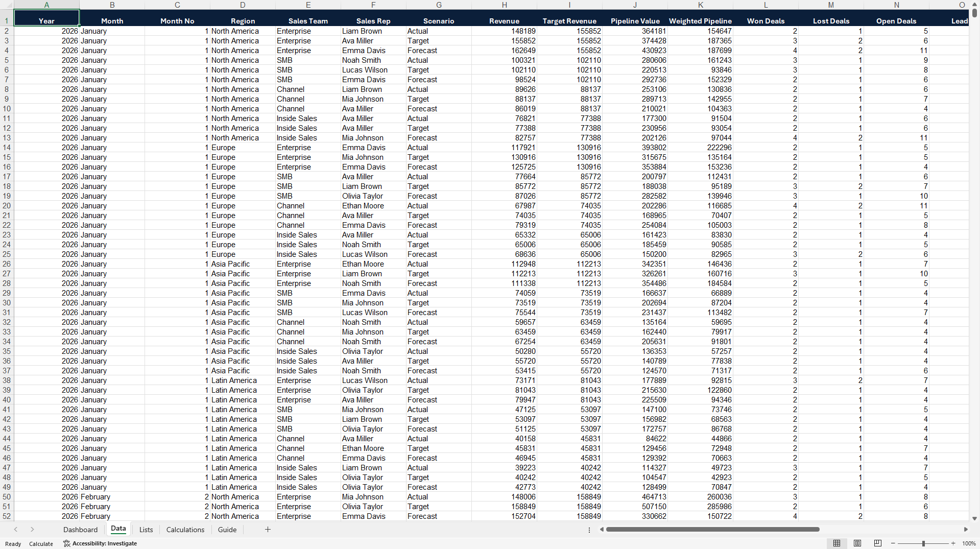Image resolution: width=980 pixels, height=549 pixels.
Task: Go to next sheet tab arrow
Action: 32,530
